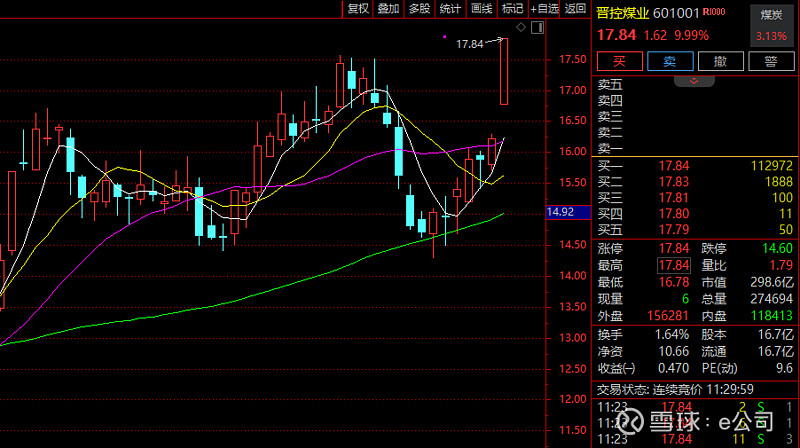Select the 叠加 overlay toolbar item
Viewport: 800px width, 448px height.
tap(389, 9)
